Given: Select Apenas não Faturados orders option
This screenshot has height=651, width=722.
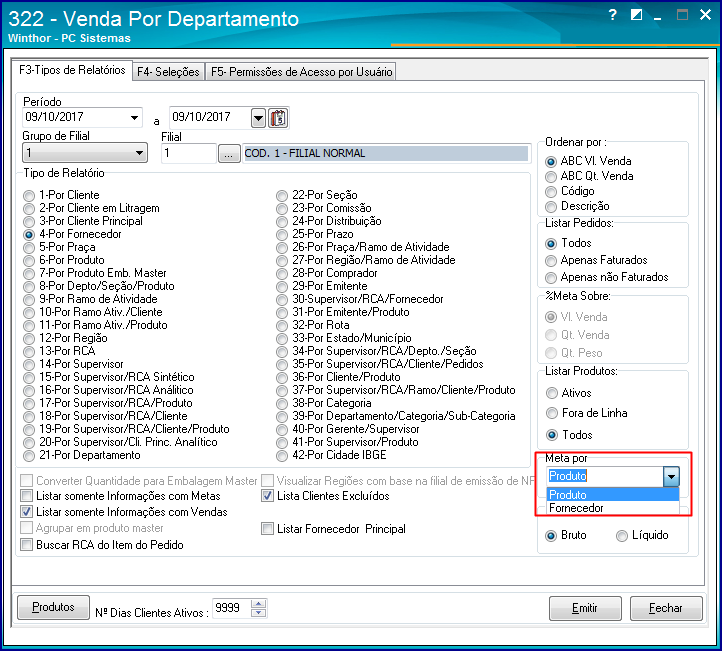Looking at the screenshot, I should pyautogui.click(x=606, y=278).
